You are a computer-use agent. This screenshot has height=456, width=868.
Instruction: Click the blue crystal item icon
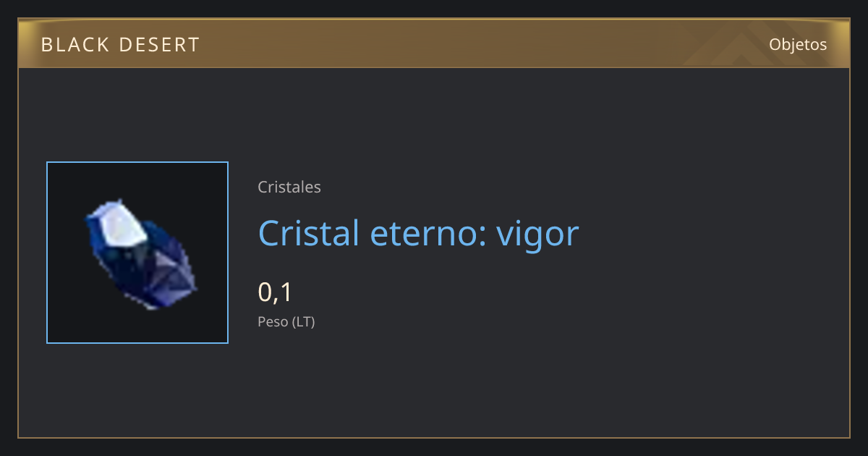tap(141, 255)
